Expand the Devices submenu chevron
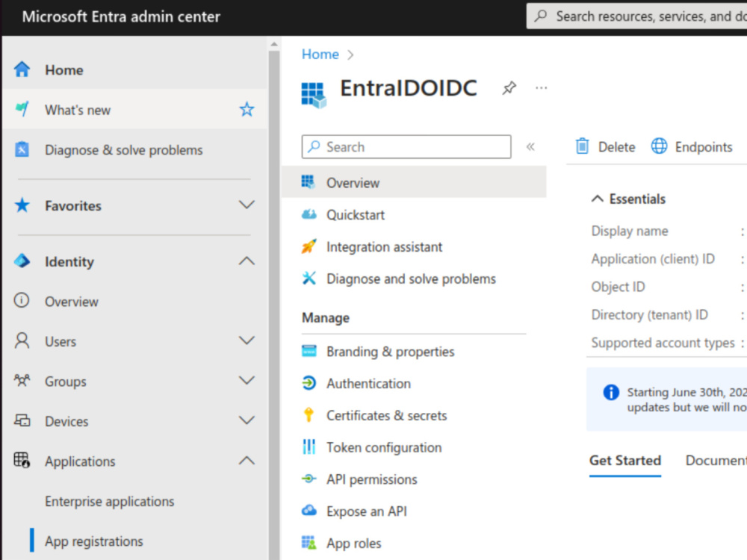 pyautogui.click(x=247, y=420)
